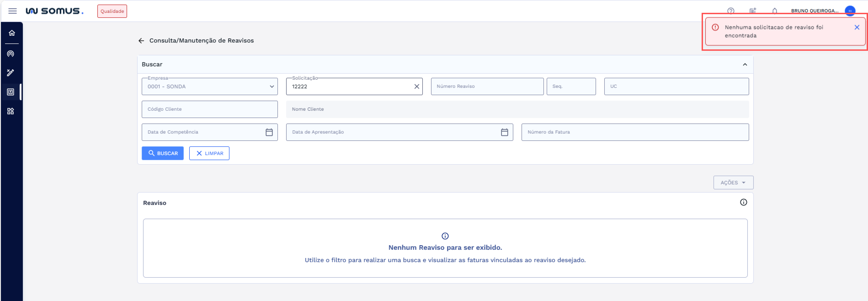The height and width of the screenshot is (301, 868).
Task: Click the back arrow beside Consulta/Manutenção
Action: click(141, 41)
